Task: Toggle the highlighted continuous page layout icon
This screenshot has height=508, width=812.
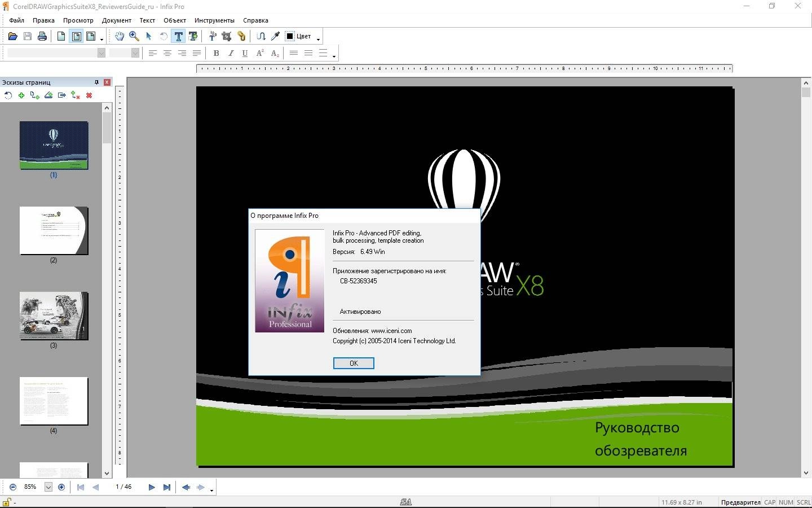Action: point(76,36)
